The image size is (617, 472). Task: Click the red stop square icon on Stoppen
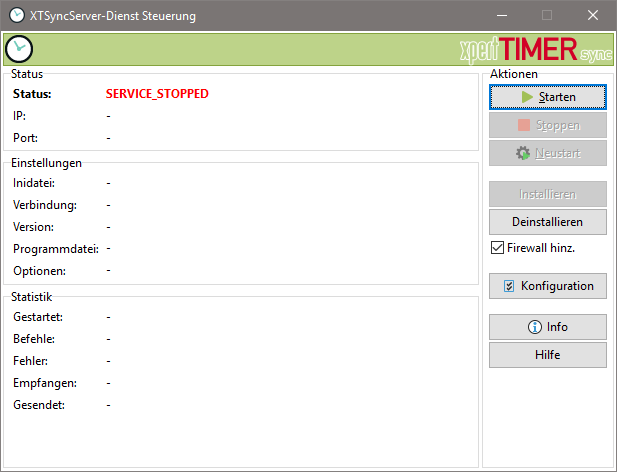(x=524, y=126)
